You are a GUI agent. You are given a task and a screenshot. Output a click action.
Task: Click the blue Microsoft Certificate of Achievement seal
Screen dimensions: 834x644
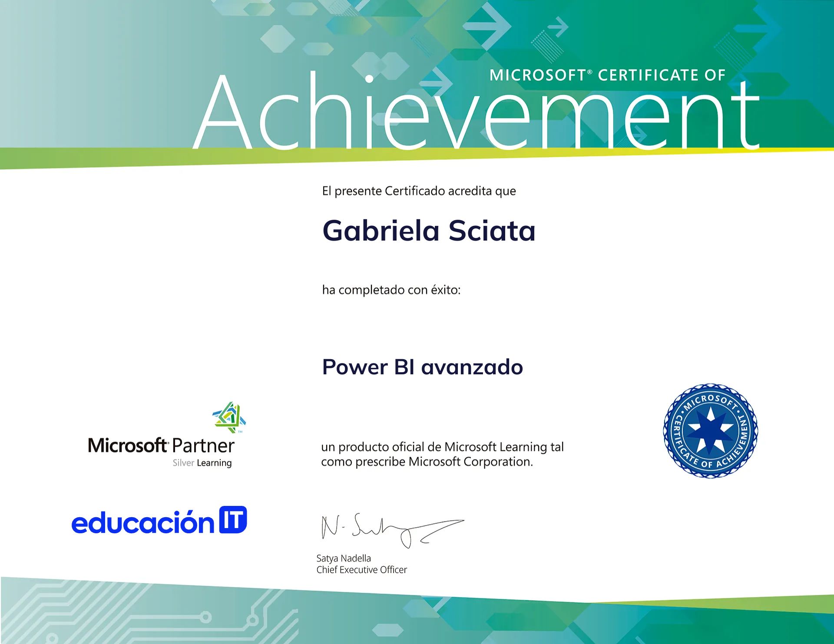click(711, 431)
